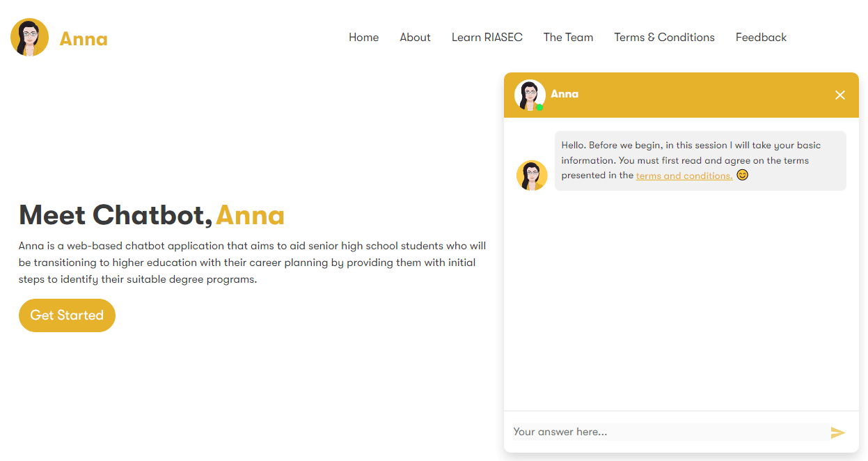868x461 pixels.
Task: Send the chat message with the arrow icon
Action: [x=838, y=432]
